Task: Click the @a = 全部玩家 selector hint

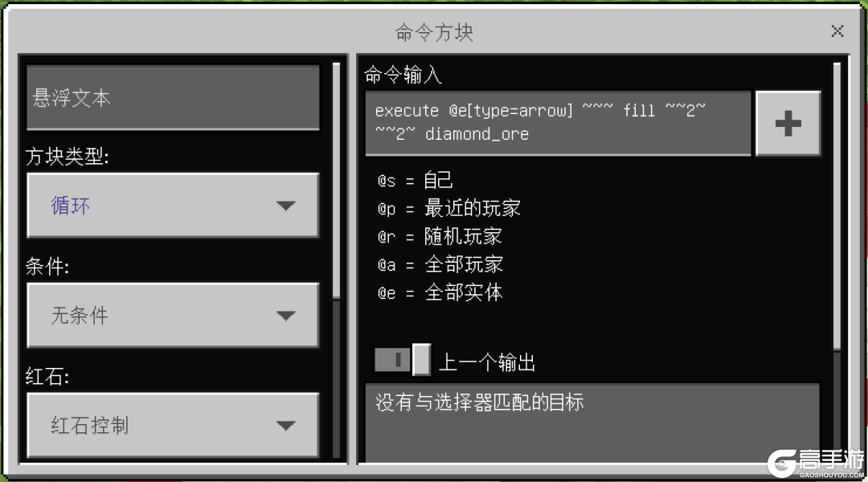Action: [440, 264]
